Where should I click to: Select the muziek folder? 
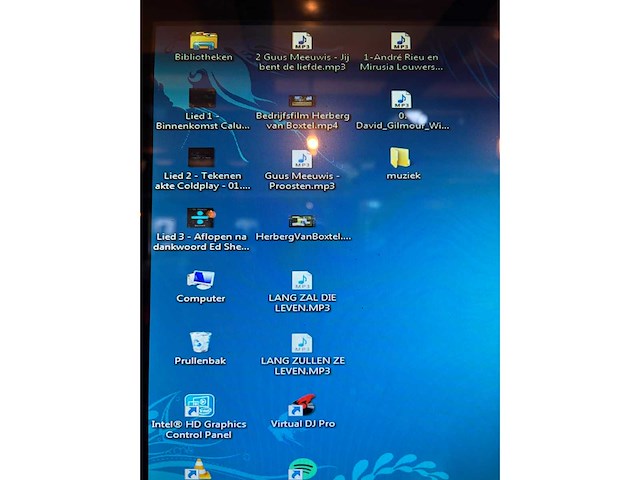point(401,158)
